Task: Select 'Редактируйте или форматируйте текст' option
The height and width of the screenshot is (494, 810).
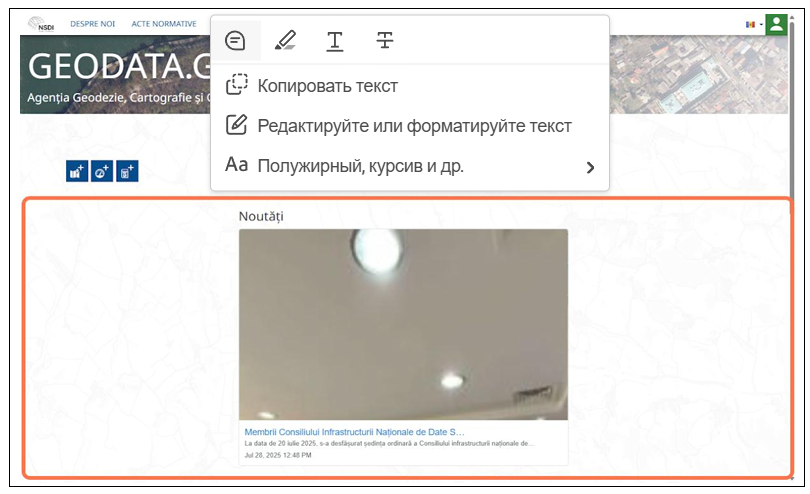Action: pyautogui.click(x=414, y=126)
